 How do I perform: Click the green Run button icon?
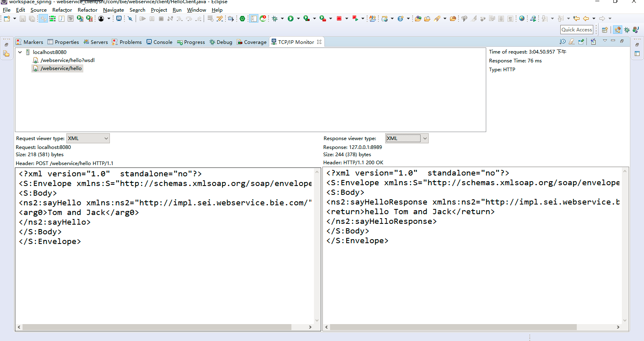[291, 19]
